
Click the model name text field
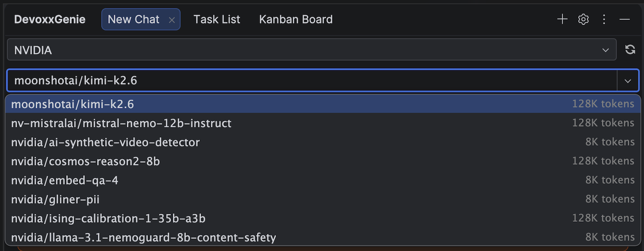[x=312, y=81]
